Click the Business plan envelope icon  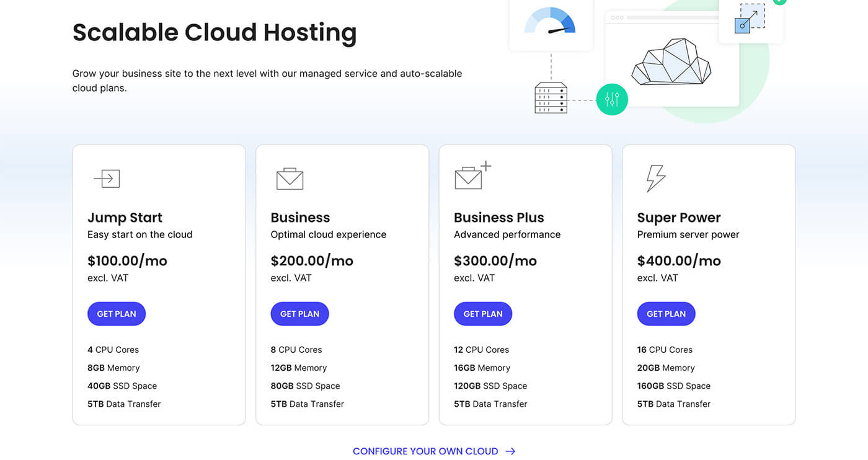pyautogui.click(x=290, y=179)
